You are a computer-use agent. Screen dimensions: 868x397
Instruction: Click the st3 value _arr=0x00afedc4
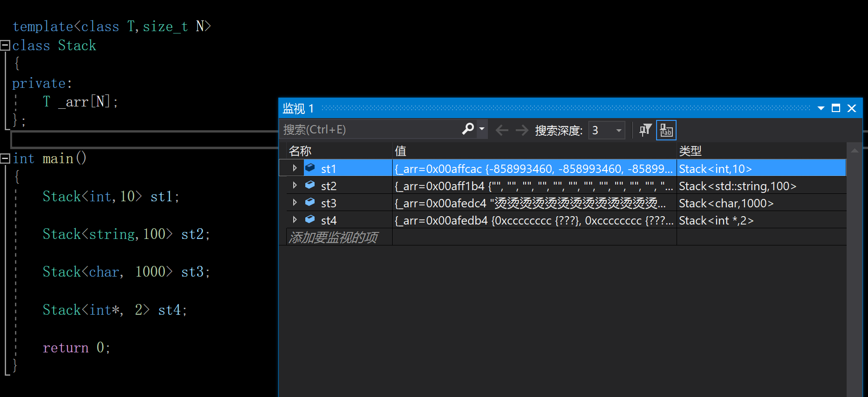(534, 203)
